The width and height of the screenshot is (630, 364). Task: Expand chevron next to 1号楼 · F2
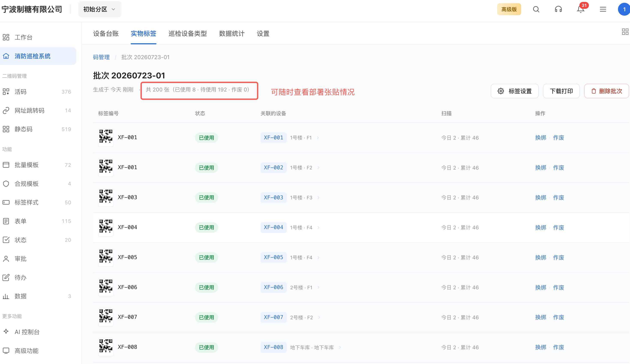coord(318,168)
